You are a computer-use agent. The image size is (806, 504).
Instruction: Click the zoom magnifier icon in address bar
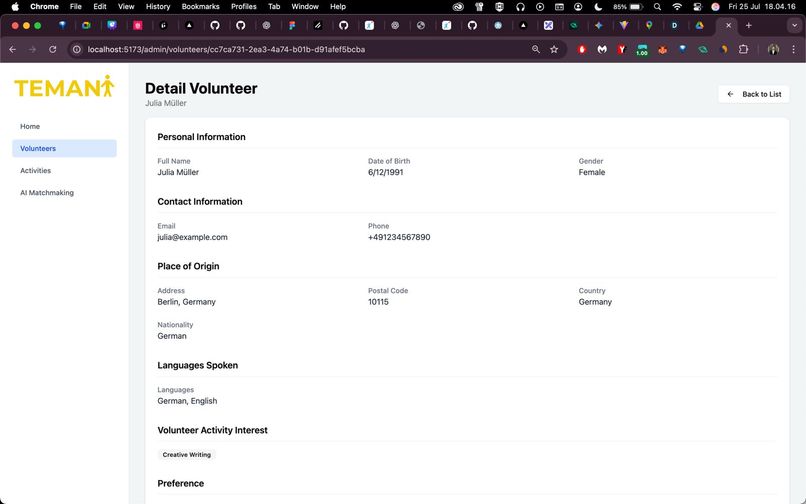coord(536,49)
